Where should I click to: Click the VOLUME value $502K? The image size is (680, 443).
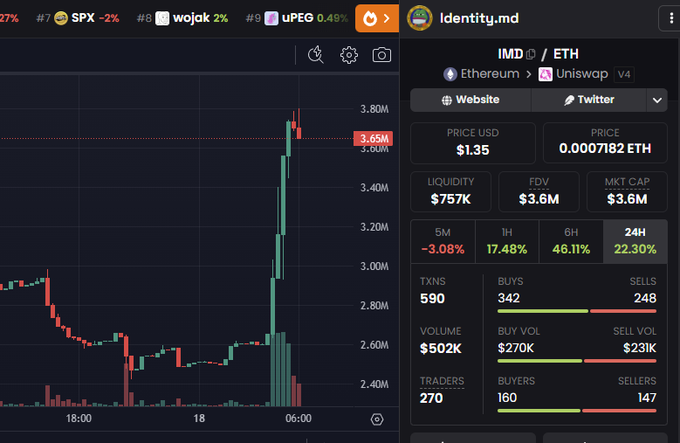pyautogui.click(x=441, y=349)
